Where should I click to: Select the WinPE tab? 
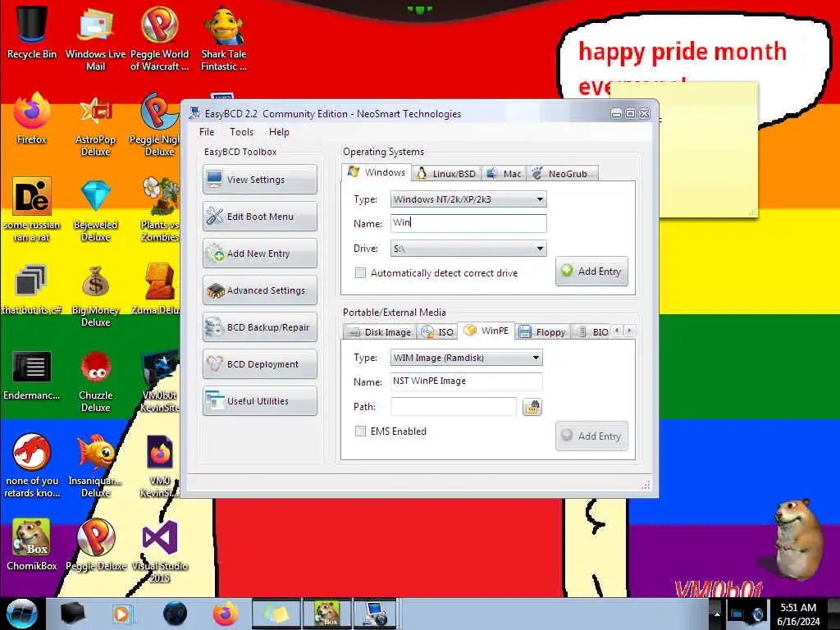486,331
